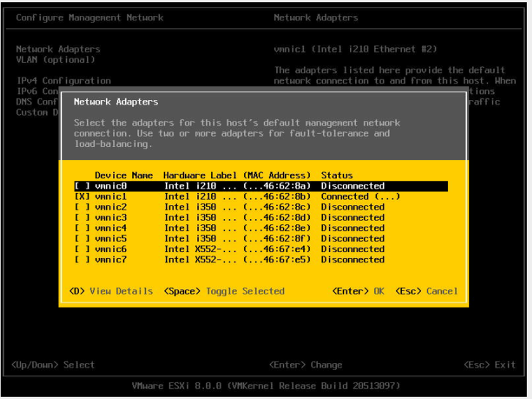This screenshot has width=532, height=399.
Task: Click the Intel i210 label of vmnic1
Action: (x=200, y=196)
